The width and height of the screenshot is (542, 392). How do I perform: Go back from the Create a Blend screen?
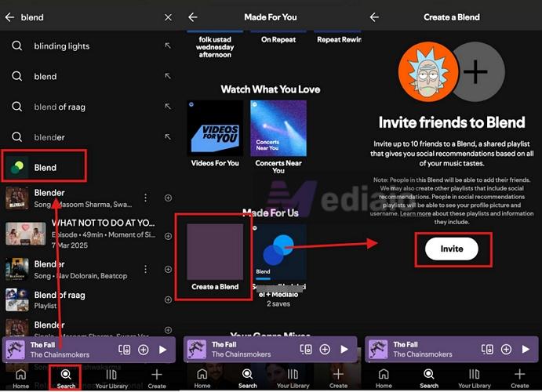[374, 17]
